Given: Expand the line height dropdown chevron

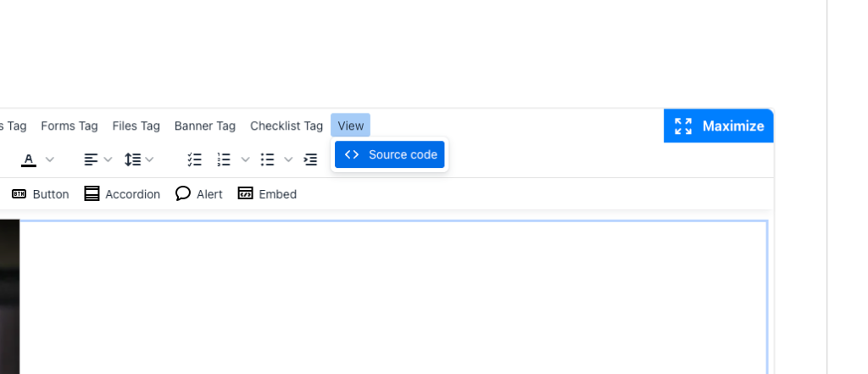Looking at the screenshot, I should [150, 159].
